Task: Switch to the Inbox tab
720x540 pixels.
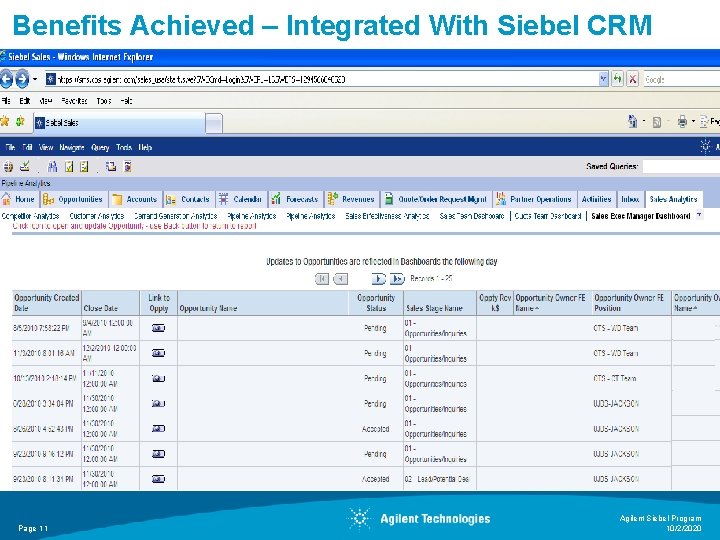Action: click(630, 199)
